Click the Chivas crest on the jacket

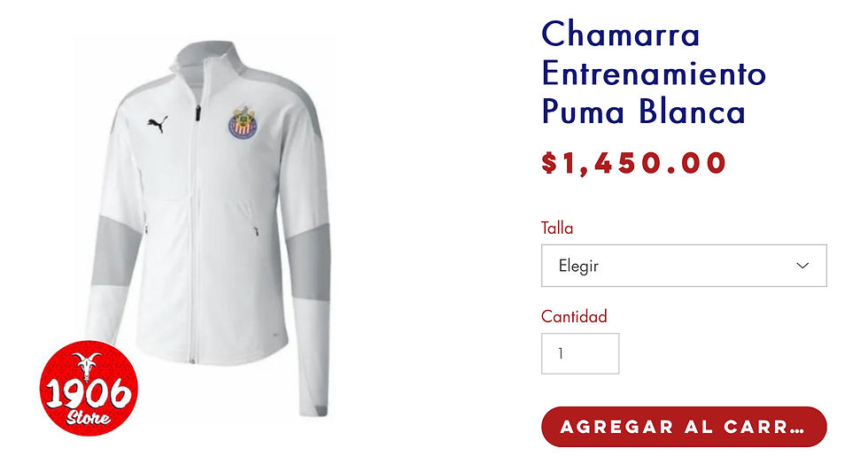243,122
